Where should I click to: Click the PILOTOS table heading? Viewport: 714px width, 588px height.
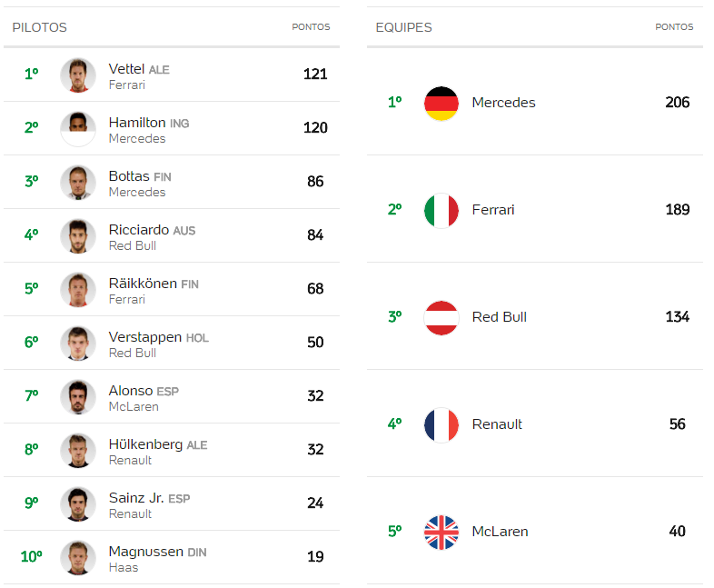[x=40, y=27]
